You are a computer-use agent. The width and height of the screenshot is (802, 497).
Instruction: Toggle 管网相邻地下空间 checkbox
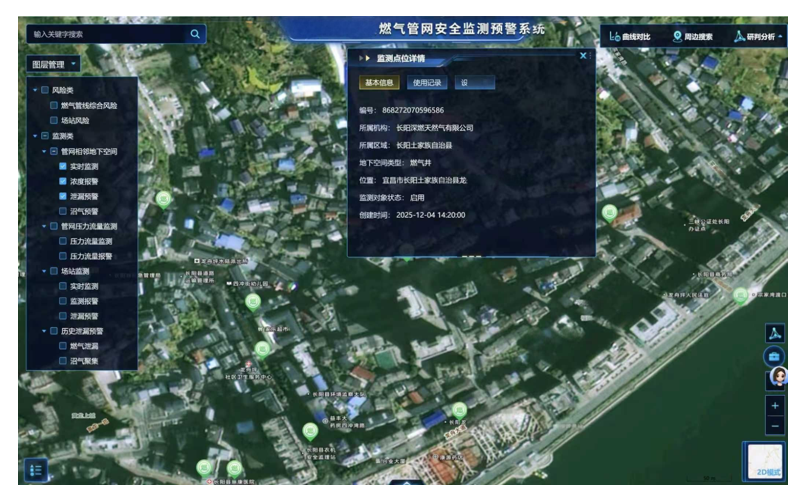coord(54,151)
